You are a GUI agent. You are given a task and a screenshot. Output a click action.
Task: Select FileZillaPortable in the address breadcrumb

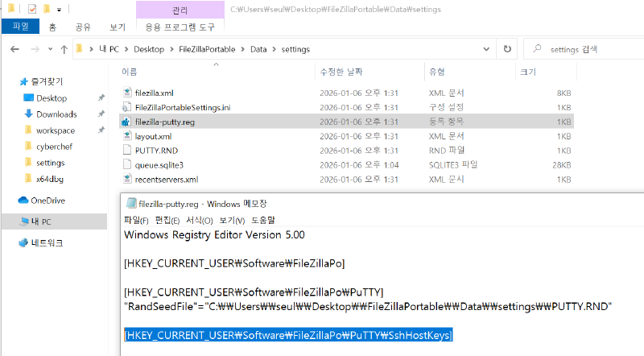(x=207, y=49)
